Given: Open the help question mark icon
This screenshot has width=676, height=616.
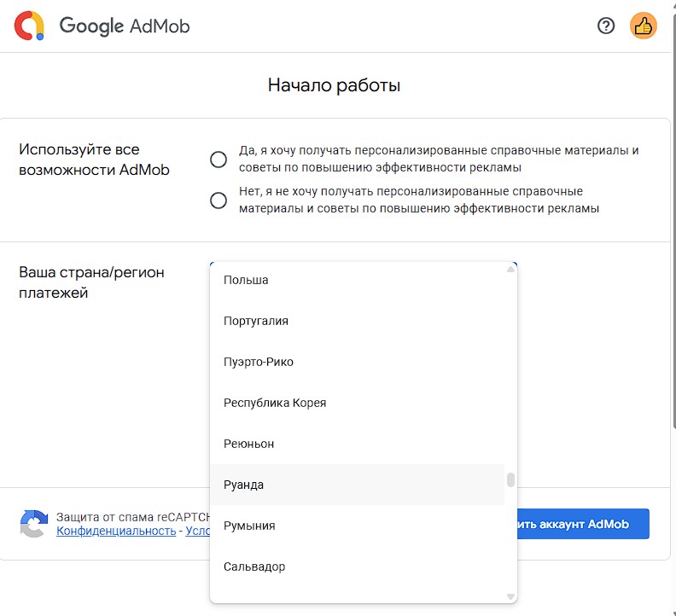Looking at the screenshot, I should (x=606, y=26).
